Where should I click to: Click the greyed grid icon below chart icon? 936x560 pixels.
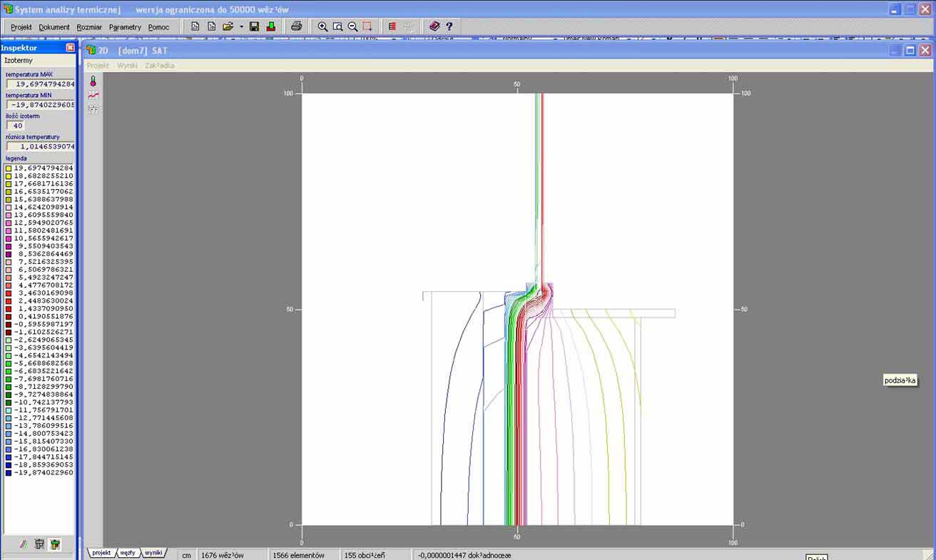tap(93, 109)
